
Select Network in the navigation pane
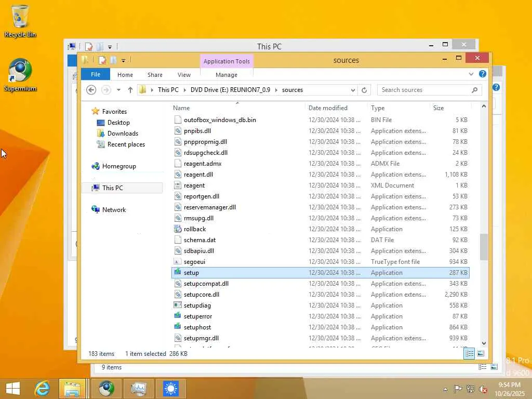pyautogui.click(x=114, y=210)
